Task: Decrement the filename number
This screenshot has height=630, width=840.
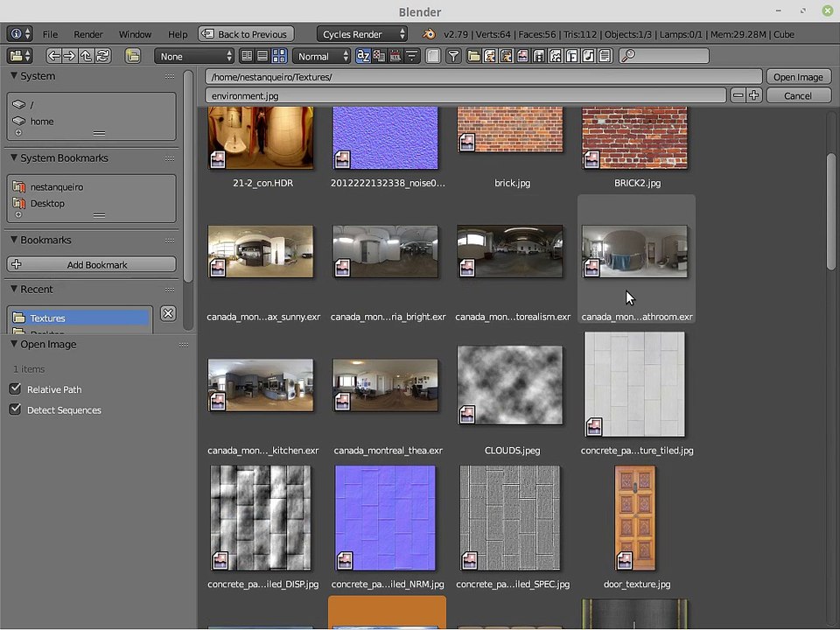Action: 738,95
